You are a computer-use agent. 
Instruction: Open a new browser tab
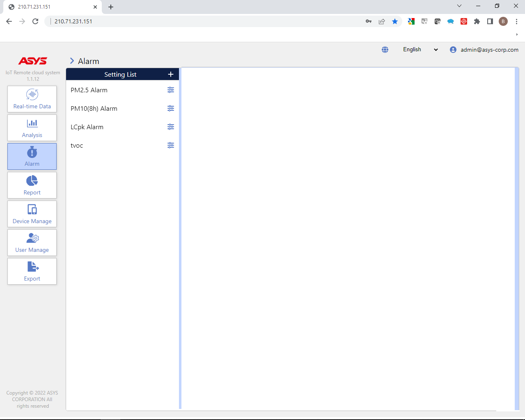(111, 7)
